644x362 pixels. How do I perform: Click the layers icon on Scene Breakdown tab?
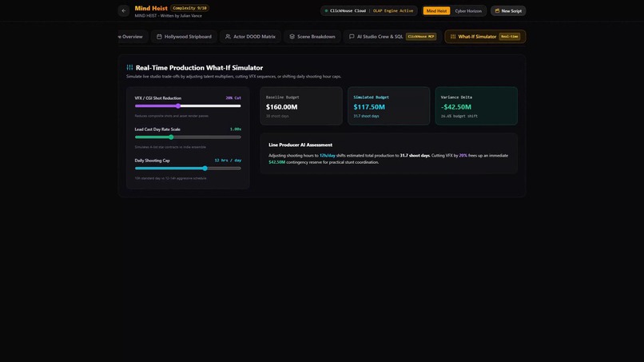[292, 37]
